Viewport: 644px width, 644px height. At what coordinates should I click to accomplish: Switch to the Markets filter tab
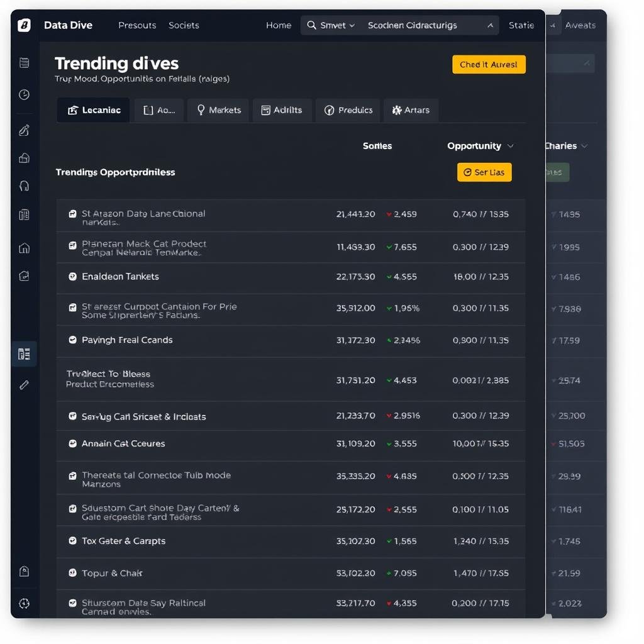(218, 110)
